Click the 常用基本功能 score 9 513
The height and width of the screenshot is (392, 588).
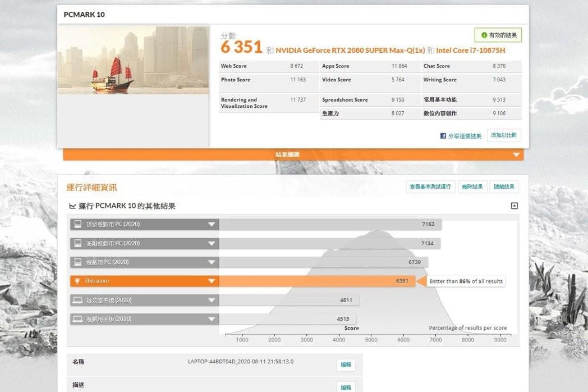point(499,100)
